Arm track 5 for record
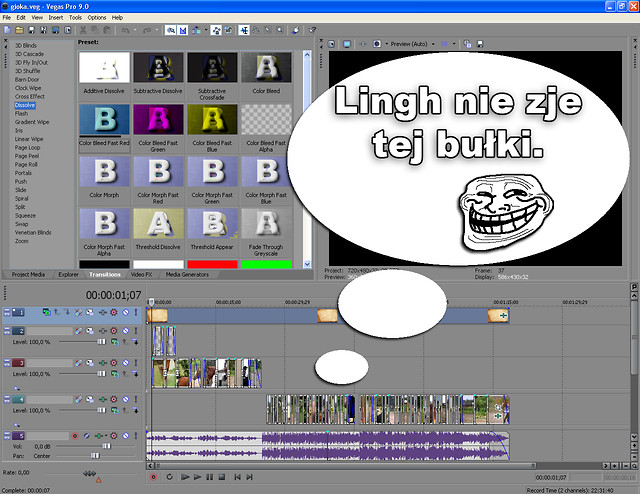This screenshot has height=494, width=640. click(x=75, y=436)
